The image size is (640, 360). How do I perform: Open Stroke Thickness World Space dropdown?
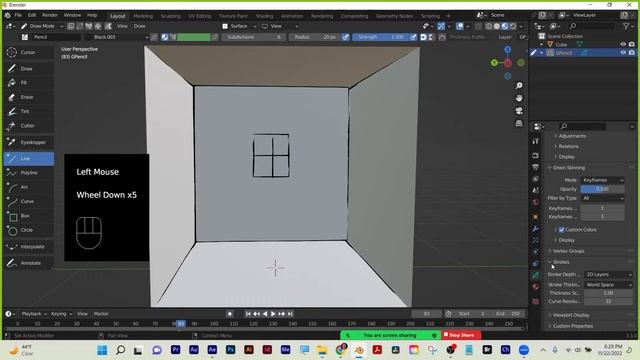pyautogui.click(x=608, y=285)
